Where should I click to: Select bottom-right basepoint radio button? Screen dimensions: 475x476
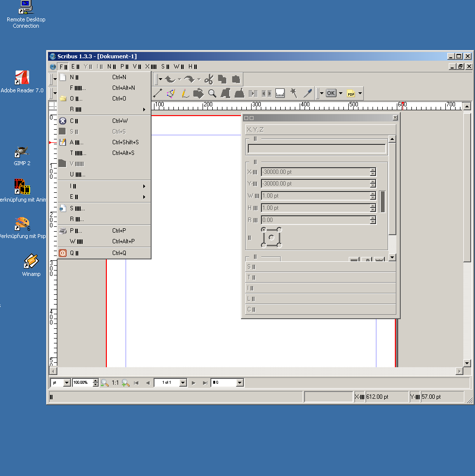click(279, 245)
